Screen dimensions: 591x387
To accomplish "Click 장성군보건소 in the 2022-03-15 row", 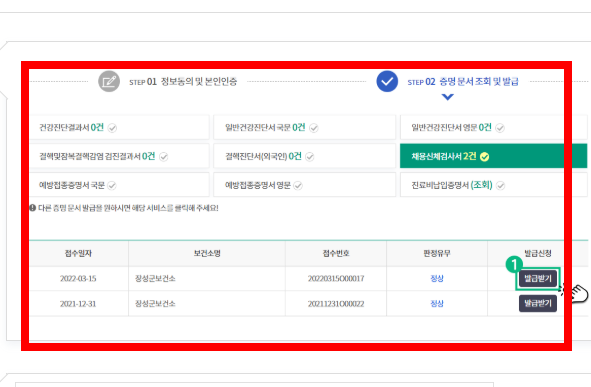I will 155,278.
